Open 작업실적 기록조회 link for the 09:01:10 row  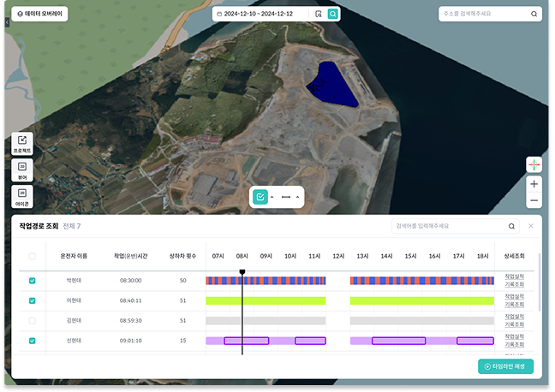point(514,341)
